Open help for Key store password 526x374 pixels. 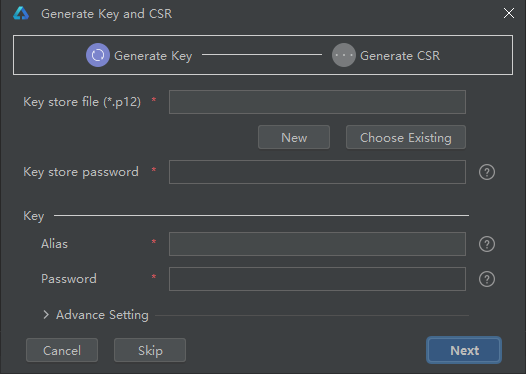point(487,172)
